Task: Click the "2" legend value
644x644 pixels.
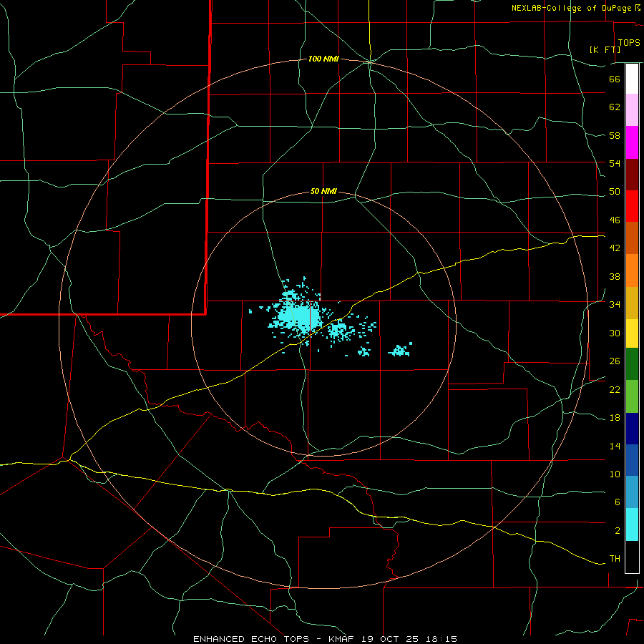Action: pos(617,531)
